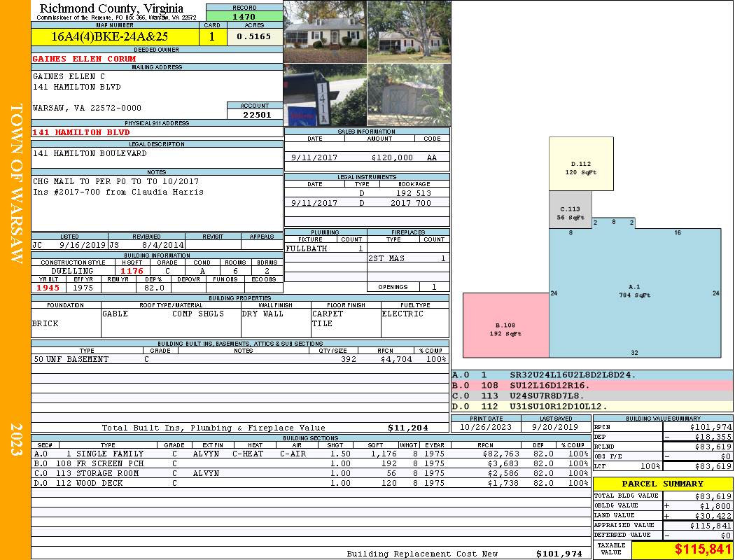Click the storage shed photo
This screenshot has width=735, height=560.
click(408, 96)
